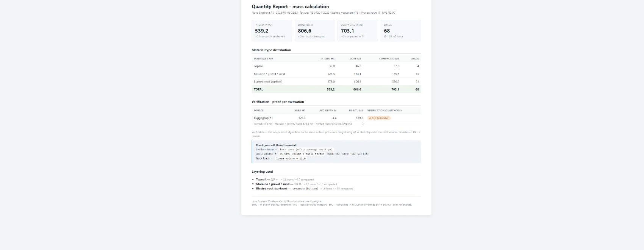Screen dimensions: 644x250
Task: Click TOTAL row compacted value 703,1
Action: pyautogui.click(x=395, y=89)
